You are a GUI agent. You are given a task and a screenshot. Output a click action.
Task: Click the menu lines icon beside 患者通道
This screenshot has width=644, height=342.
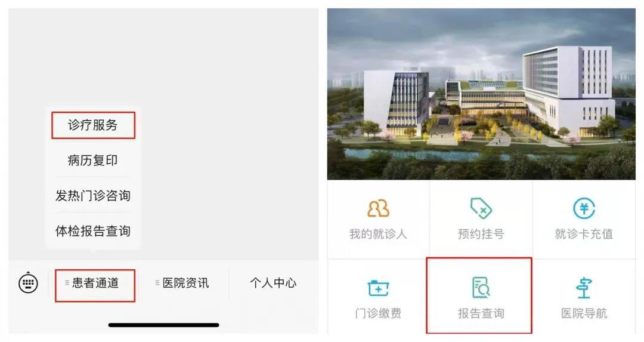(67, 283)
